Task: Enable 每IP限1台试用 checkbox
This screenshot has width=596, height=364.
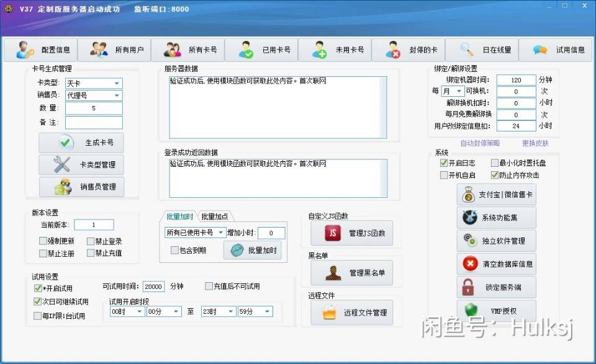Action: point(37,316)
